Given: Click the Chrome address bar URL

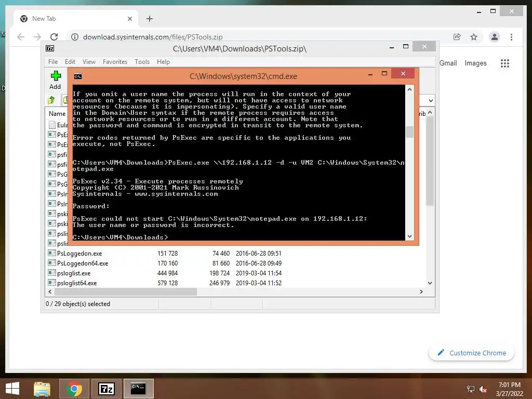Looking at the screenshot, I should pos(153,37).
